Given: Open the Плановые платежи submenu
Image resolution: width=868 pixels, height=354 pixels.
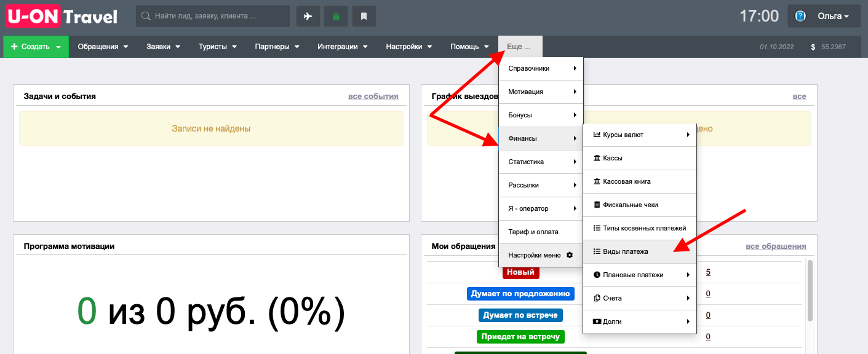Looking at the screenshot, I should tap(640, 275).
